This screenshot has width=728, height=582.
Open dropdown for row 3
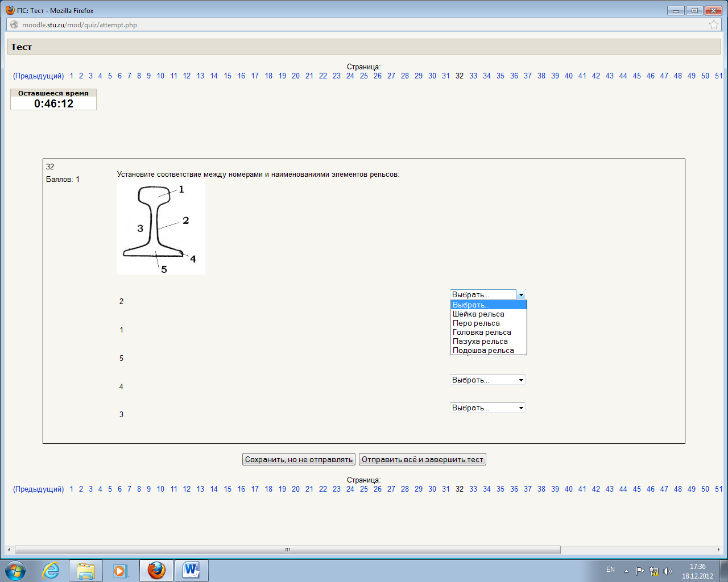[487, 408]
